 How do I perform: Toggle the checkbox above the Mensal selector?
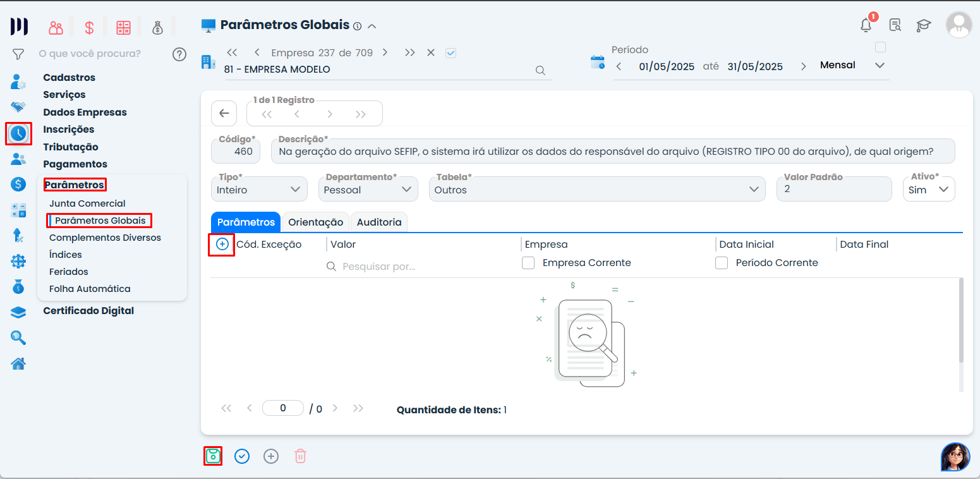(880, 47)
